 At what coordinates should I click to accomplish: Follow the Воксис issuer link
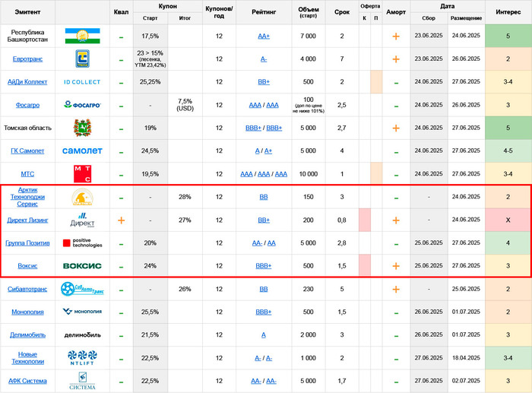pos(27,266)
